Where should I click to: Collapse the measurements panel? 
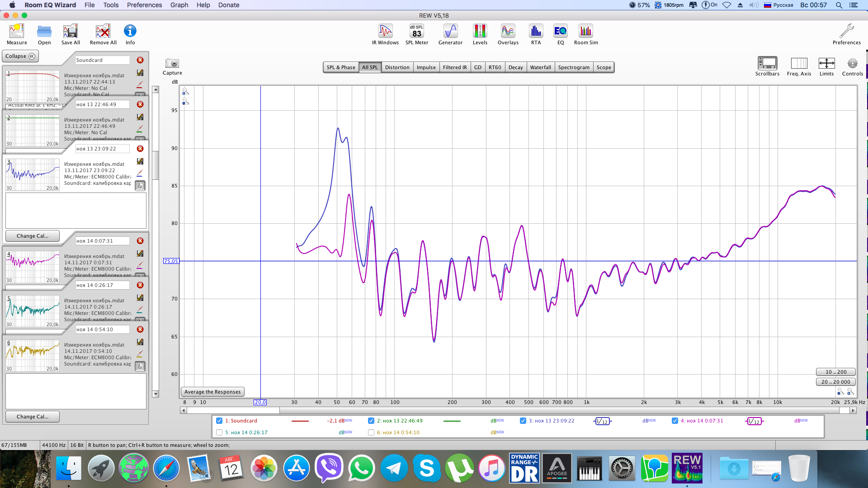(20, 56)
